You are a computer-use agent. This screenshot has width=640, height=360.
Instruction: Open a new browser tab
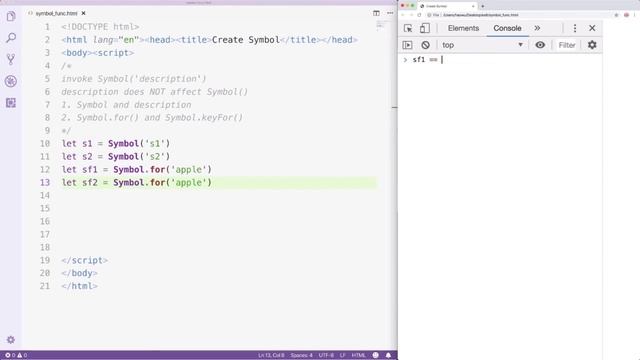click(482, 6)
